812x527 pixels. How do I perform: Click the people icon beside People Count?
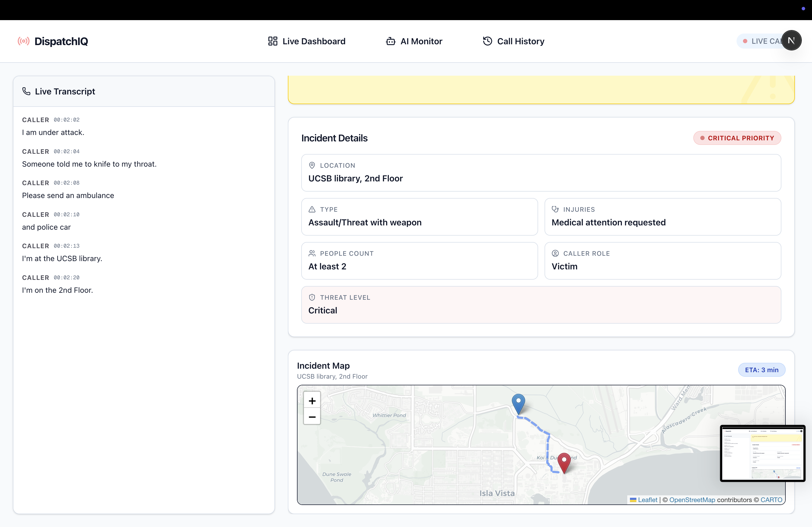pyautogui.click(x=312, y=253)
